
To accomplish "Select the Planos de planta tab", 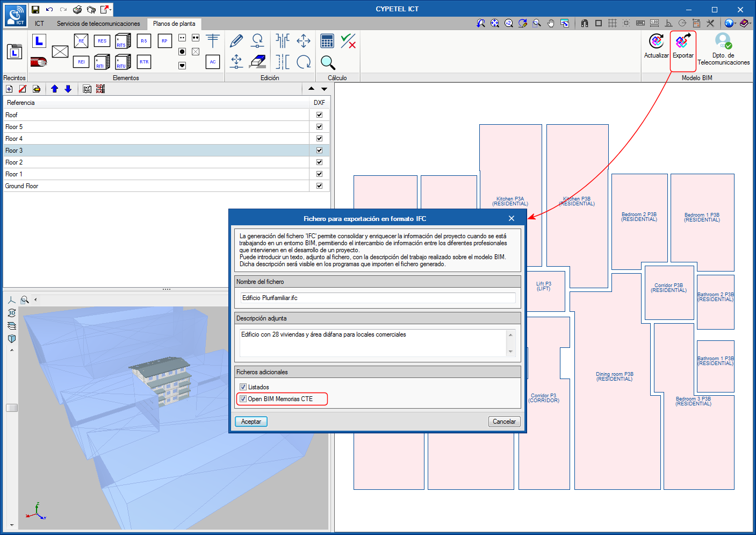I will click(174, 24).
